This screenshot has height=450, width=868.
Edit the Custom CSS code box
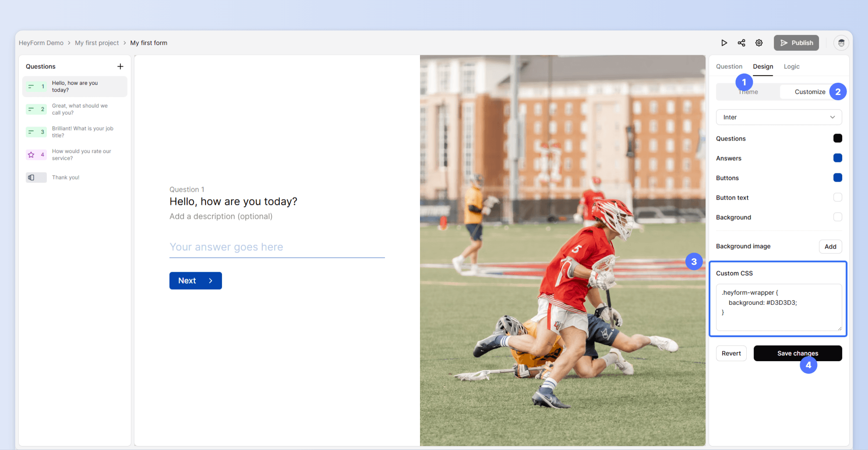coord(778,306)
